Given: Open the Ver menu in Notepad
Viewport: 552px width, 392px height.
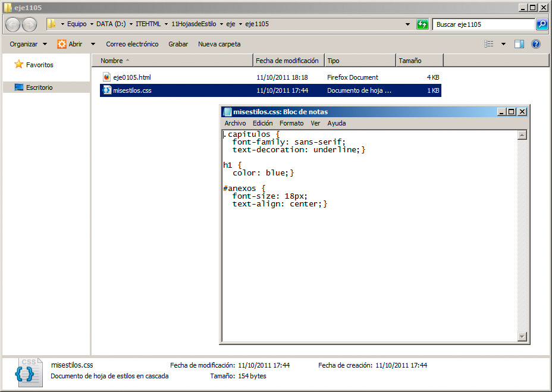Looking at the screenshot, I should (x=315, y=123).
